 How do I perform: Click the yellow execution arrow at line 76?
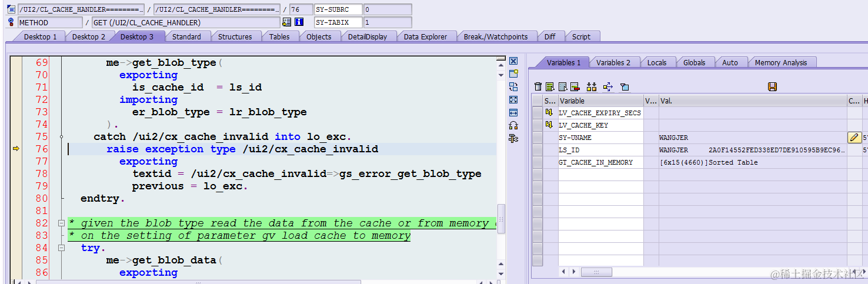(x=16, y=149)
